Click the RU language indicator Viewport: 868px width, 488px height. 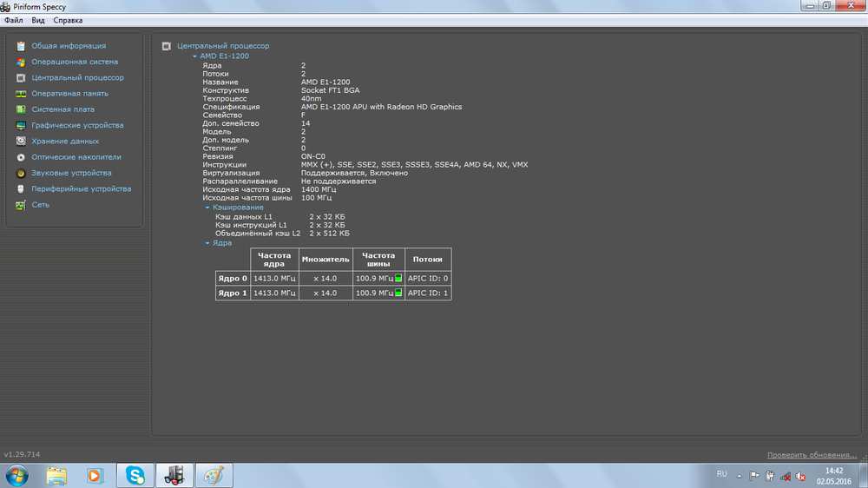click(x=721, y=474)
